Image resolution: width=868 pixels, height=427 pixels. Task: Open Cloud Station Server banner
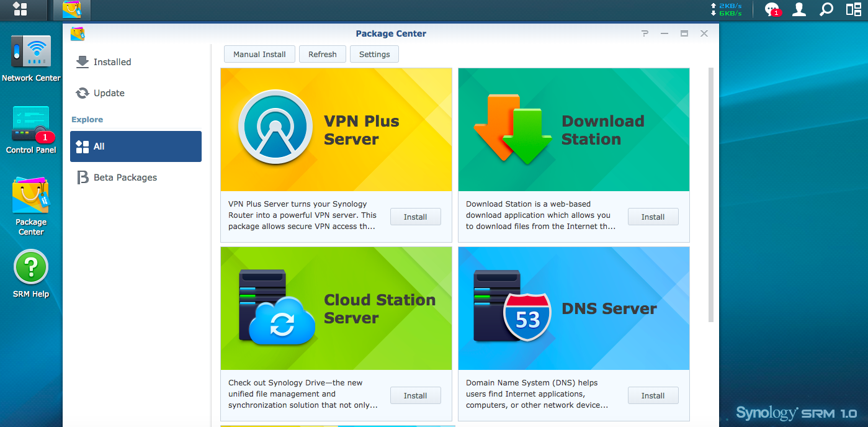click(x=336, y=308)
